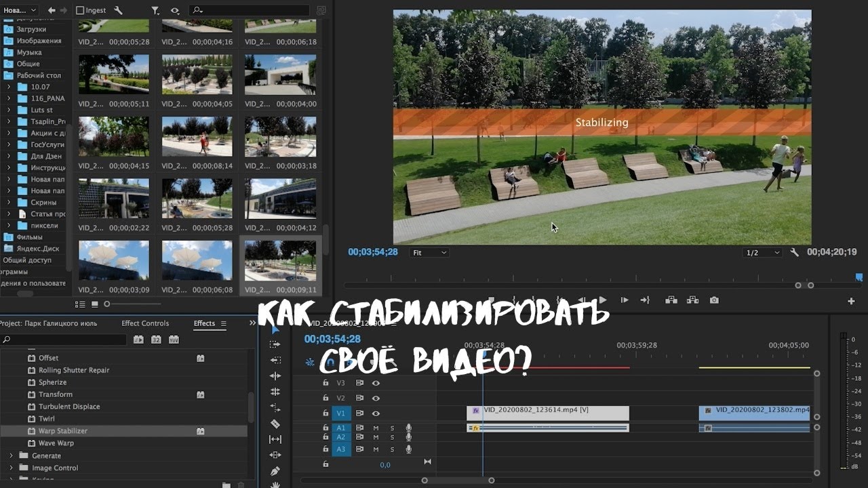This screenshot has width=868, height=488.
Task: Hide the V1 track output
Action: (x=376, y=413)
